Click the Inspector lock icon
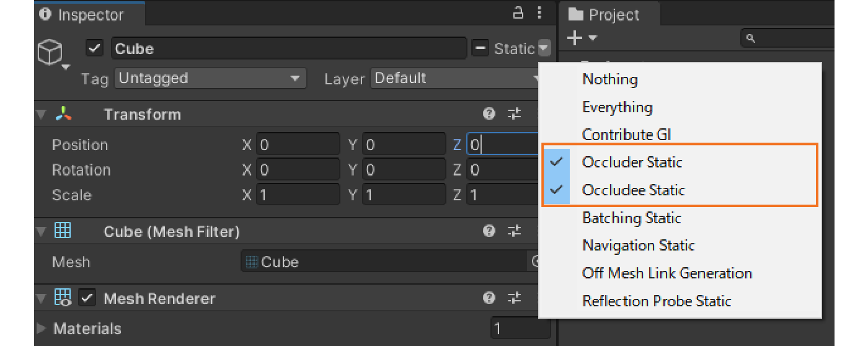 pos(518,13)
